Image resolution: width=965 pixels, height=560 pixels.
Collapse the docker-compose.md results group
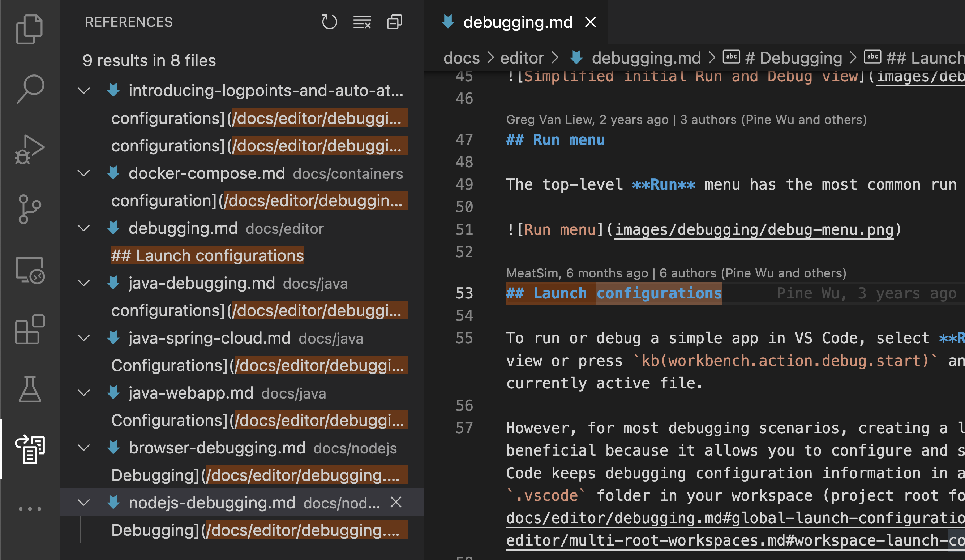click(84, 173)
